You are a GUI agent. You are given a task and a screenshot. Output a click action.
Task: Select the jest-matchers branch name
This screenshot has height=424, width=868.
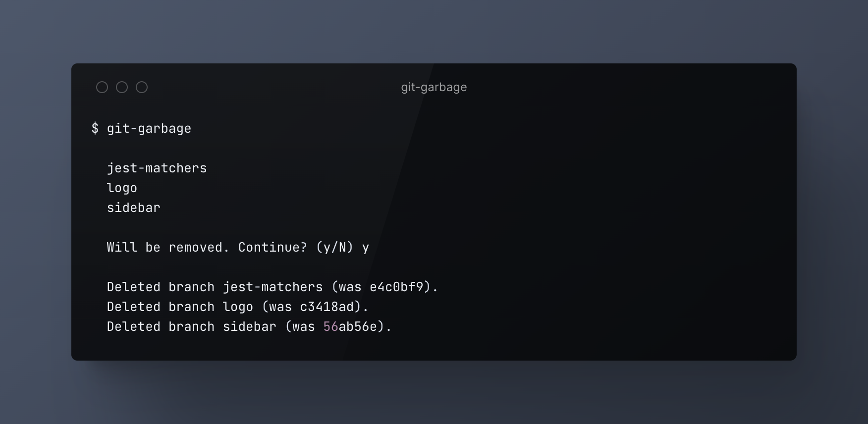[157, 168]
